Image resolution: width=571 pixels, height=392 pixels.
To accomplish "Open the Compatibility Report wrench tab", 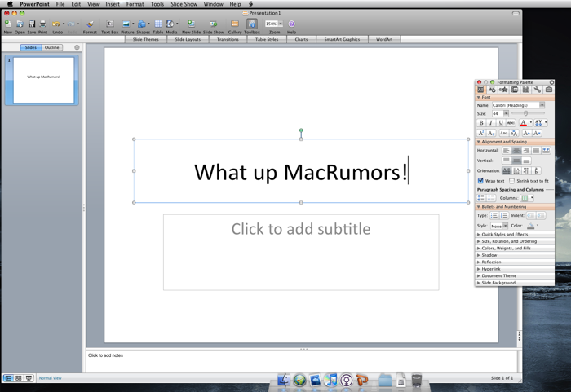I will (x=537, y=90).
